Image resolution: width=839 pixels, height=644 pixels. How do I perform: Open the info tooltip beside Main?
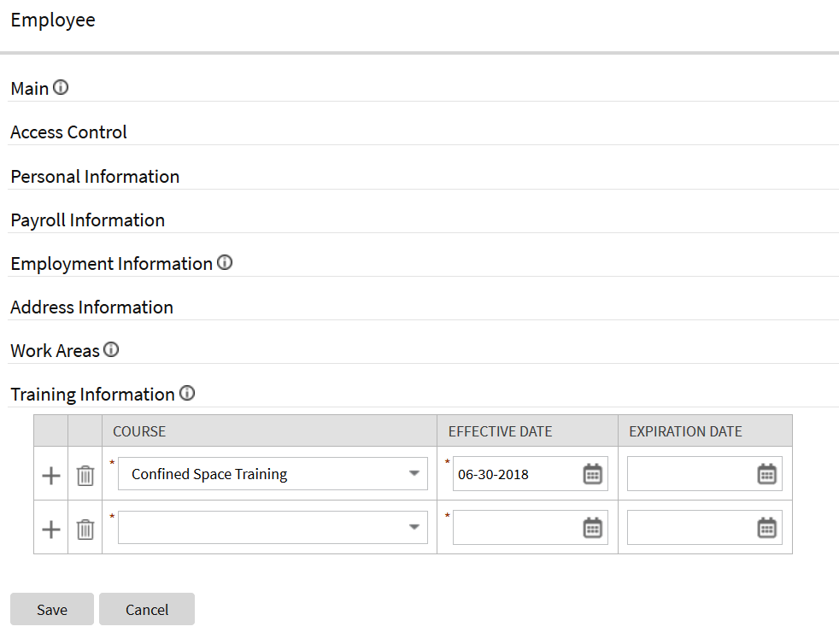[61, 87]
